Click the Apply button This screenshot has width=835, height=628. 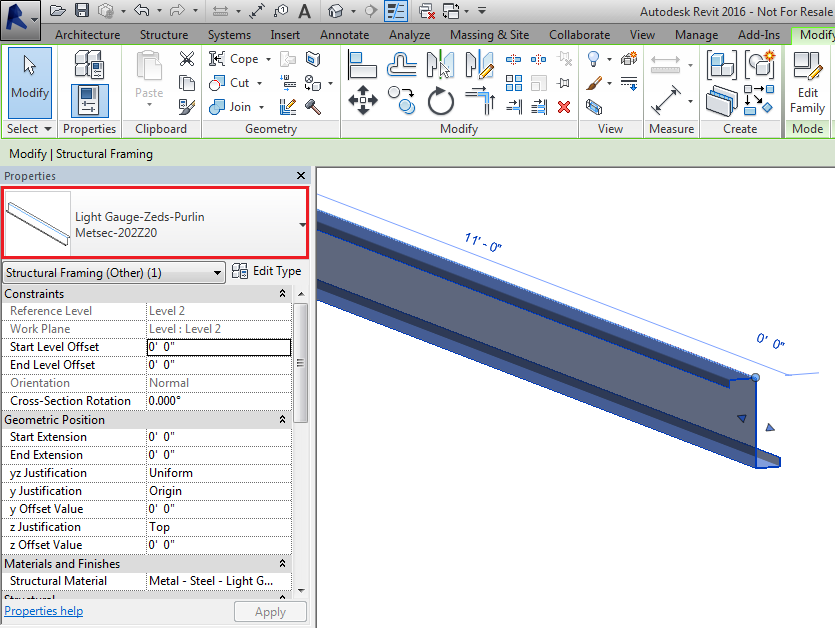271,612
